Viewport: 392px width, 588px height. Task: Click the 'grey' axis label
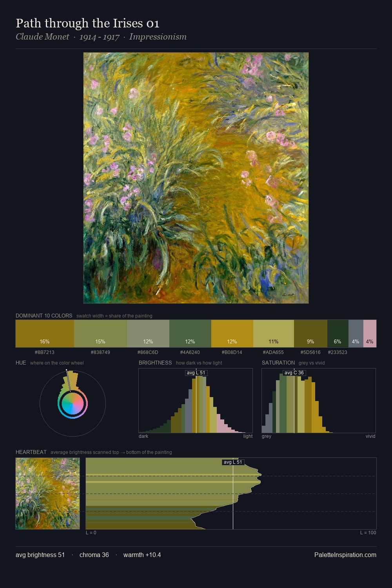(x=267, y=436)
